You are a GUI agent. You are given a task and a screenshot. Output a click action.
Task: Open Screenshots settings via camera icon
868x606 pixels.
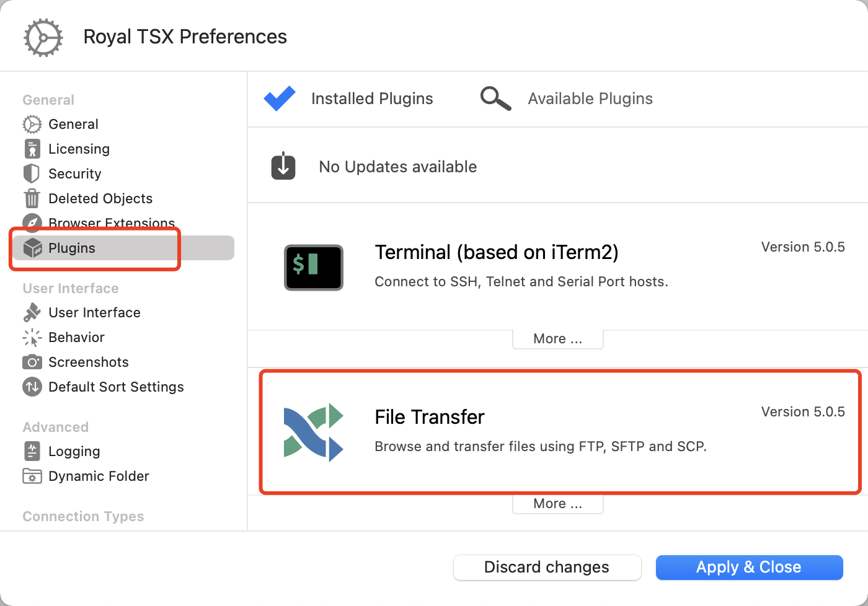[32, 362]
